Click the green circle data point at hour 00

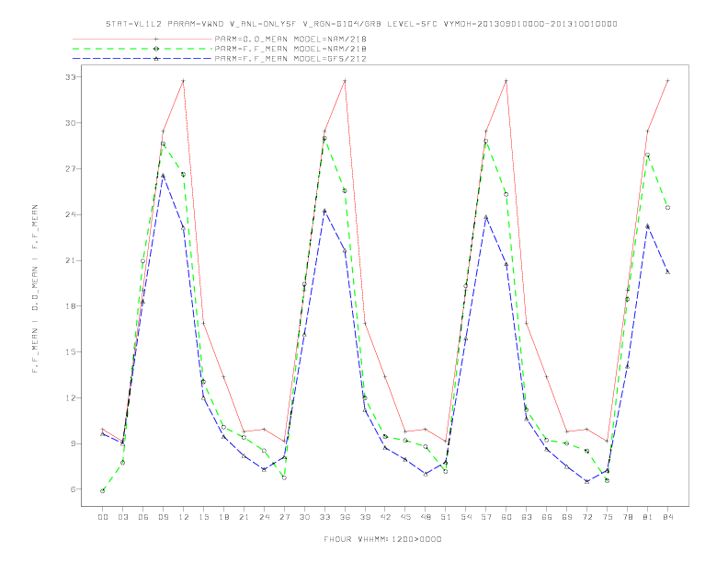pyautogui.click(x=103, y=491)
